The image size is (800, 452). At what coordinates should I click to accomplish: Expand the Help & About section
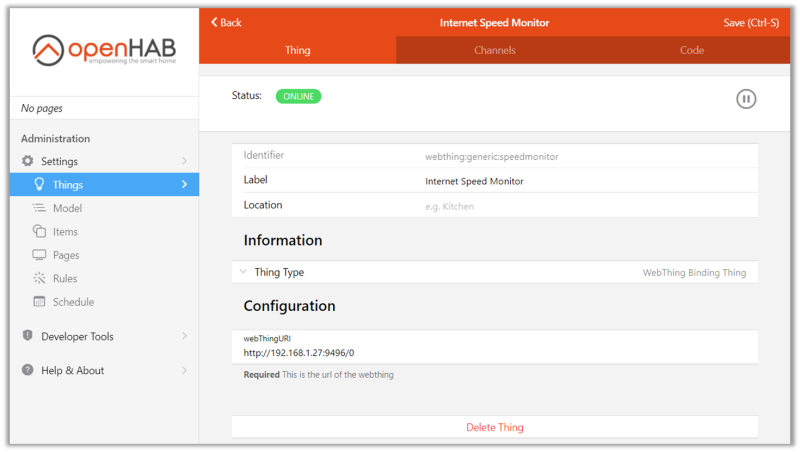pos(184,370)
